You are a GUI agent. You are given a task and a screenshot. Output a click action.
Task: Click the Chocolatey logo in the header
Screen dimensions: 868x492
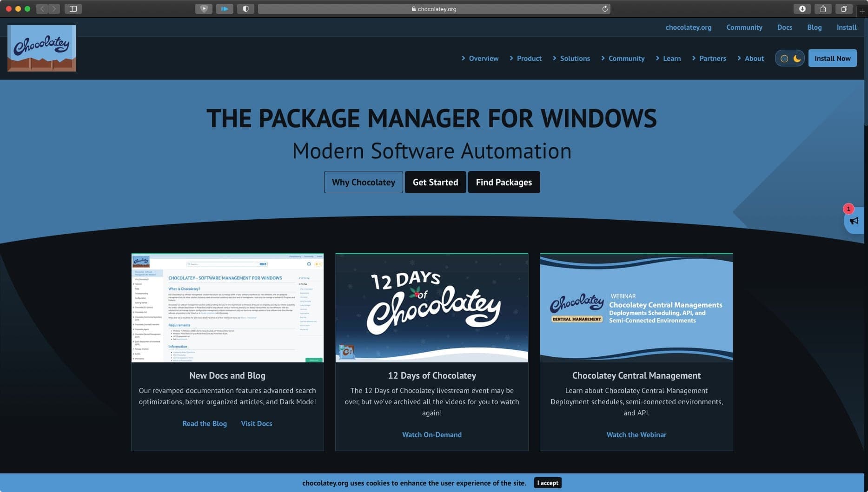point(41,48)
